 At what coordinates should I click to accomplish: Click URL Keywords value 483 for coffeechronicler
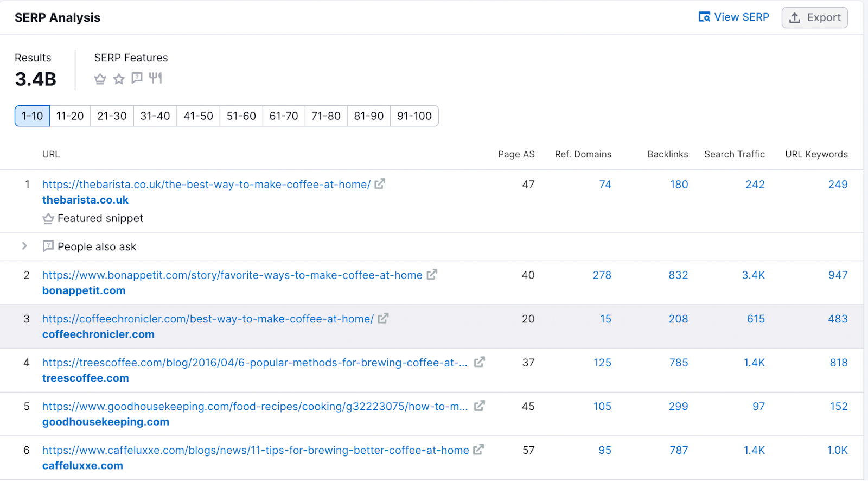point(838,319)
